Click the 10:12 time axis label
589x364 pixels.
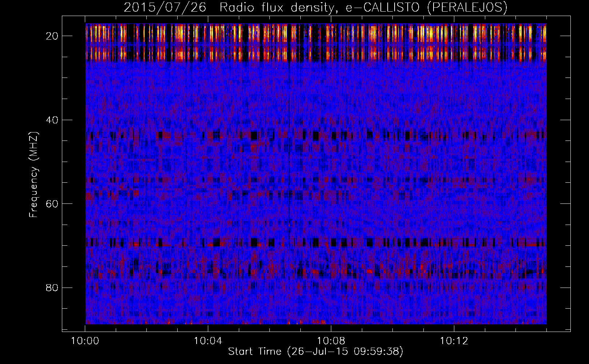point(454,341)
